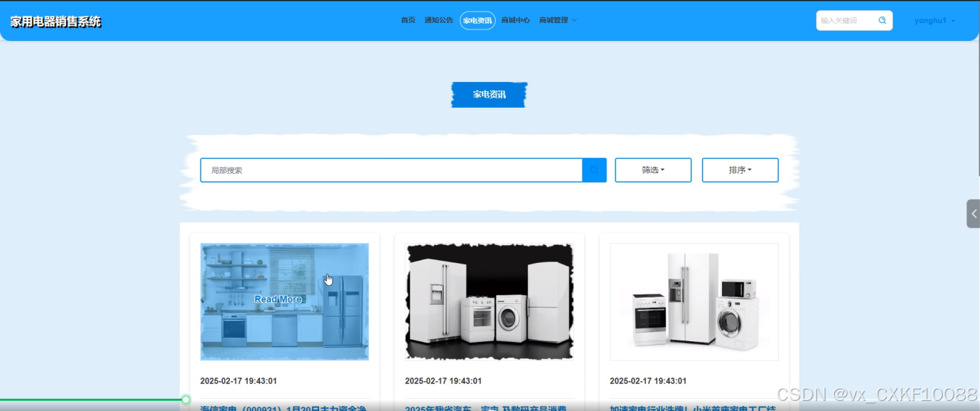Open the 首页 menu item

click(408, 21)
